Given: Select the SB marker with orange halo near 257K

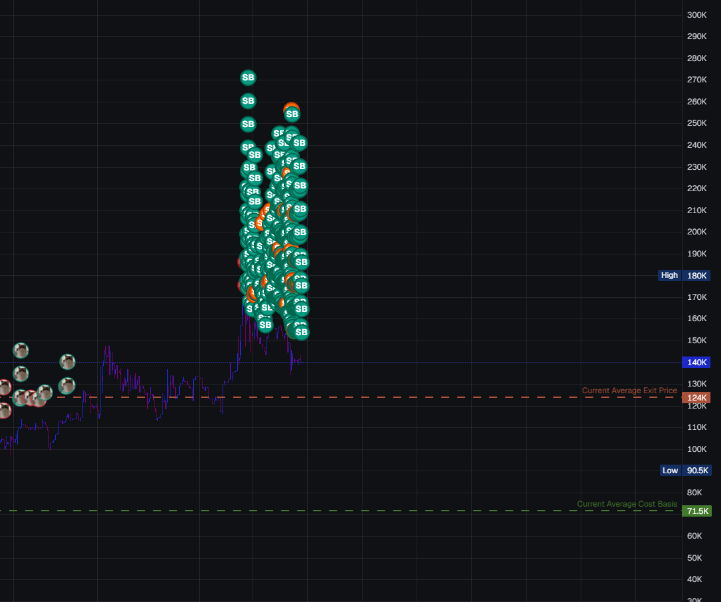Looking at the screenshot, I should pos(292,114).
